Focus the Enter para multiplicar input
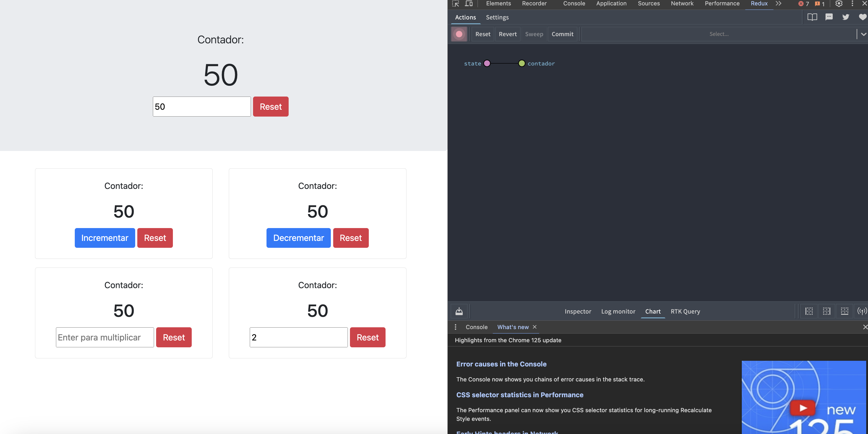Image resolution: width=868 pixels, height=434 pixels. [x=105, y=337]
